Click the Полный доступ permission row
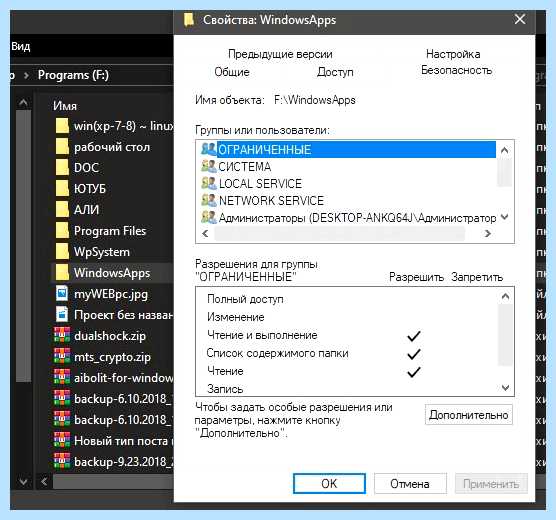Viewport: 556px width, 520px height. (x=245, y=299)
